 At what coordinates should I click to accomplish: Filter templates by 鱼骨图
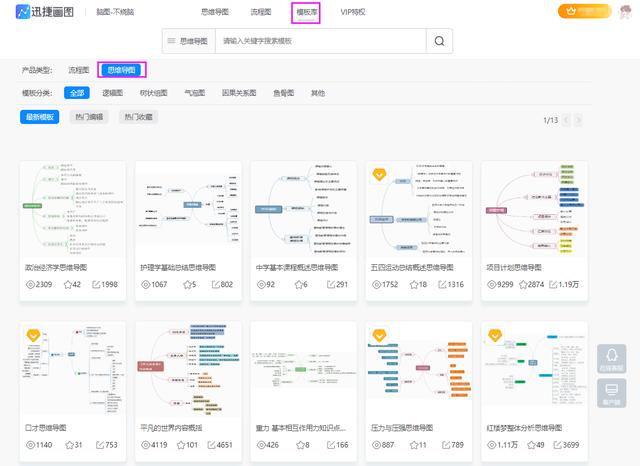pos(284,93)
